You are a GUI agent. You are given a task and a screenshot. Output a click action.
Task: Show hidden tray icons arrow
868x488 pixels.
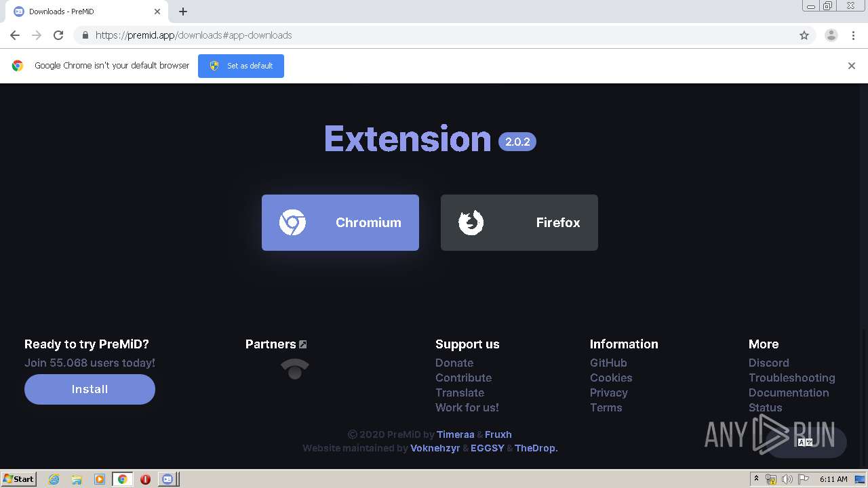tap(756, 479)
